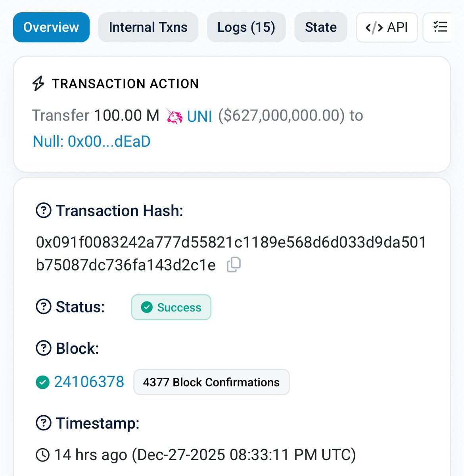This screenshot has height=476, width=464.
Task: Open the Logs (15) tab
Action: pyautogui.click(x=246, y=27)
